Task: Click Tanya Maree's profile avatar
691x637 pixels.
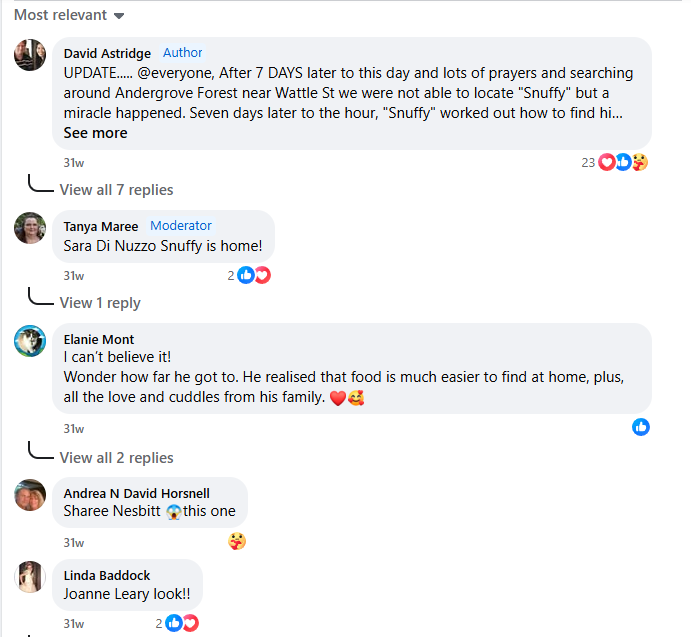Action: coord(30,228)
